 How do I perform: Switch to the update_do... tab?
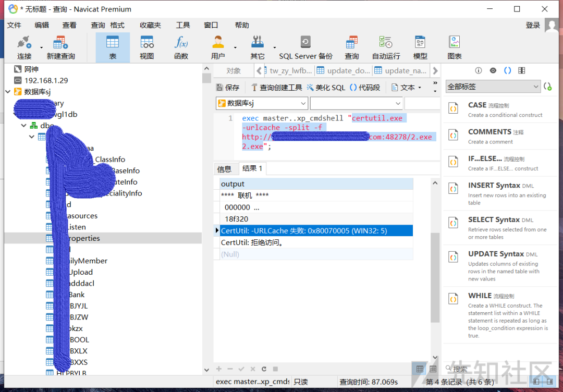[344, 71]
